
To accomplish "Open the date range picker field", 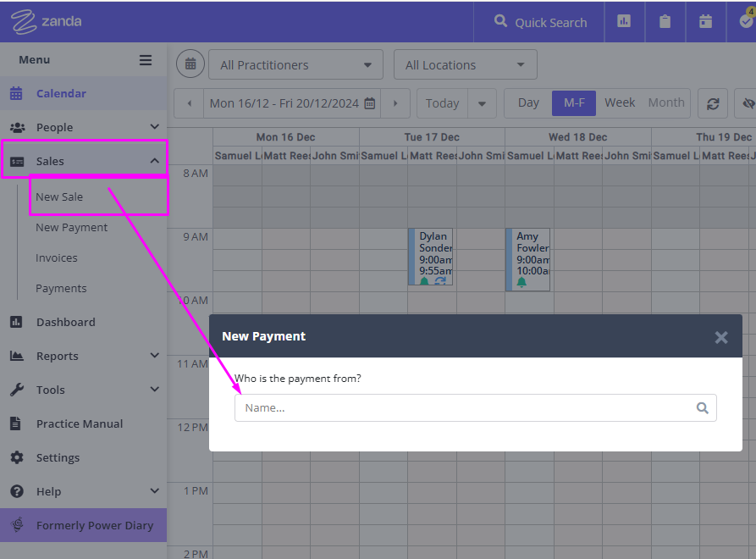I will coord(292,103).
